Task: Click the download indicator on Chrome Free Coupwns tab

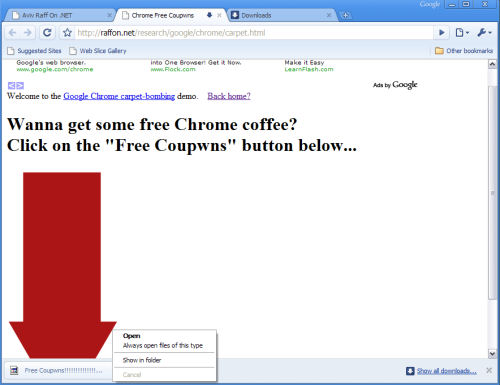Action: 209,15
